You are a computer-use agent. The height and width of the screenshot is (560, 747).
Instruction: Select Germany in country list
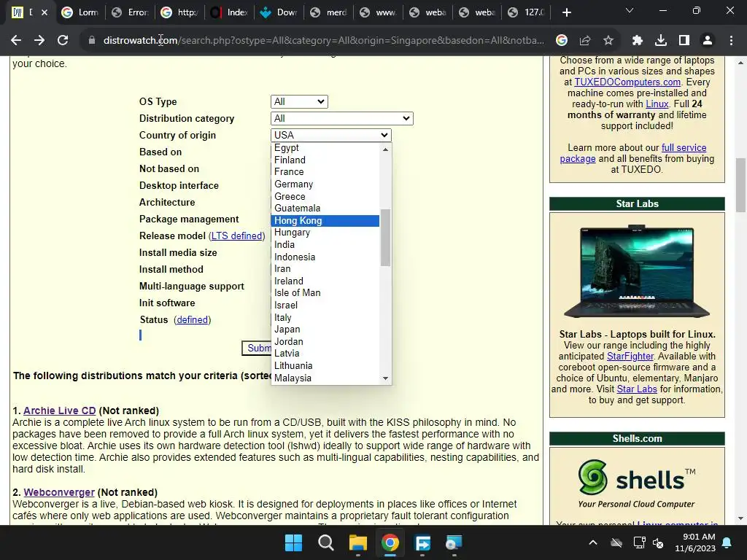[325, 184]
